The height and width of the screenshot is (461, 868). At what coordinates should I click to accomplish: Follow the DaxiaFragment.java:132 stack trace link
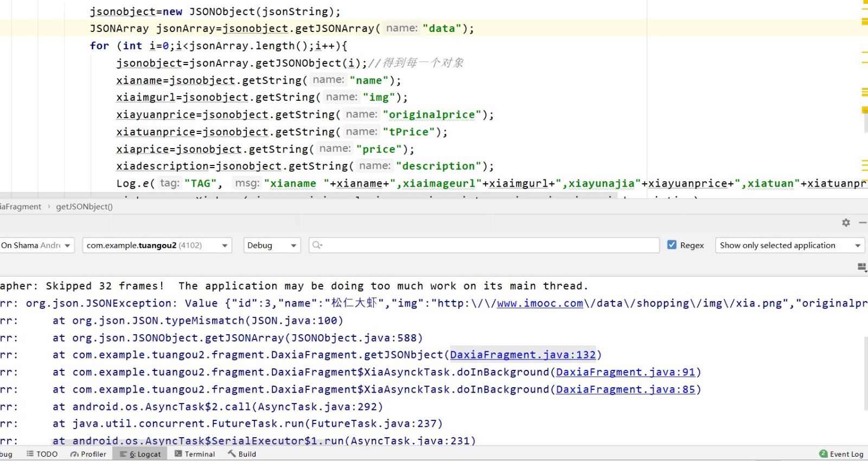[x=523, y=355]
